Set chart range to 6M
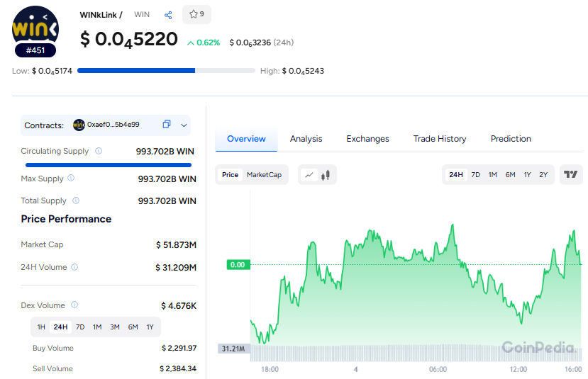 [510, 175]
